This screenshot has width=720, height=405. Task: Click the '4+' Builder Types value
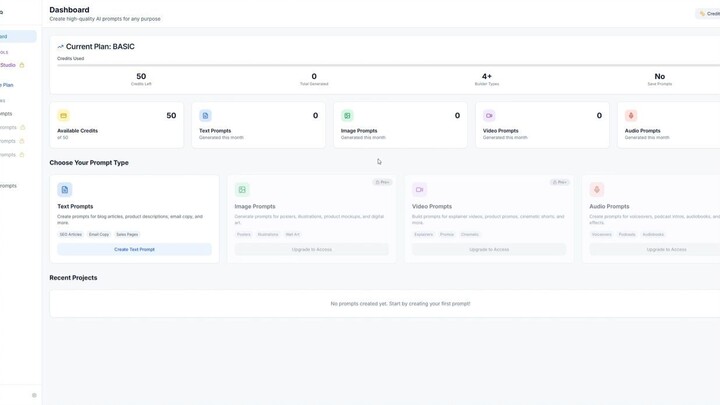click(x=487, y=76)
